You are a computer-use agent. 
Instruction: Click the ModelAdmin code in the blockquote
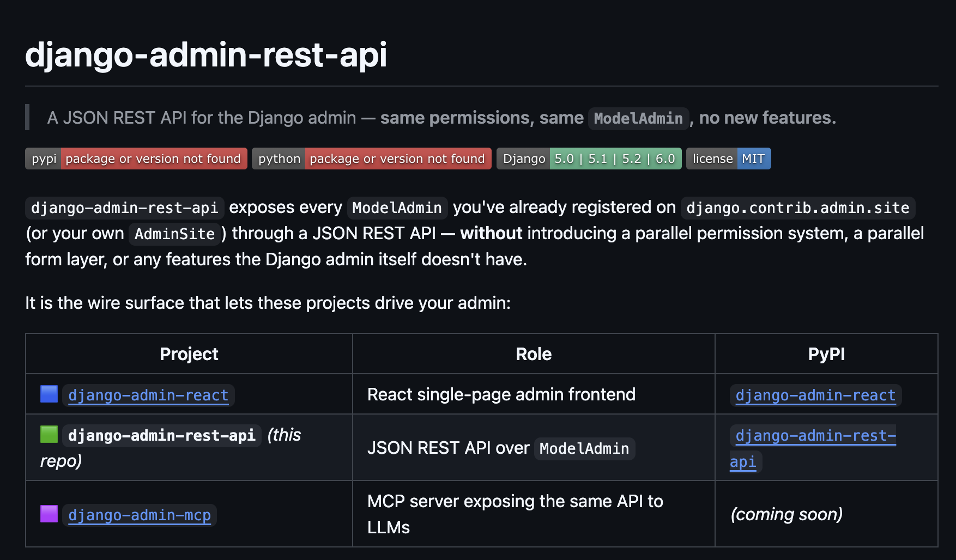pyautogui.click(x=638, y=118)
